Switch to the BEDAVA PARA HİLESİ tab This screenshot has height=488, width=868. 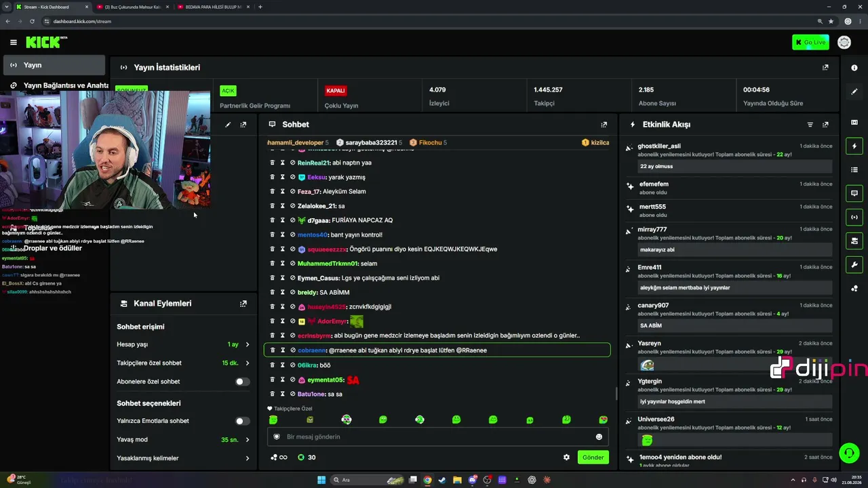tap(213, 7)
